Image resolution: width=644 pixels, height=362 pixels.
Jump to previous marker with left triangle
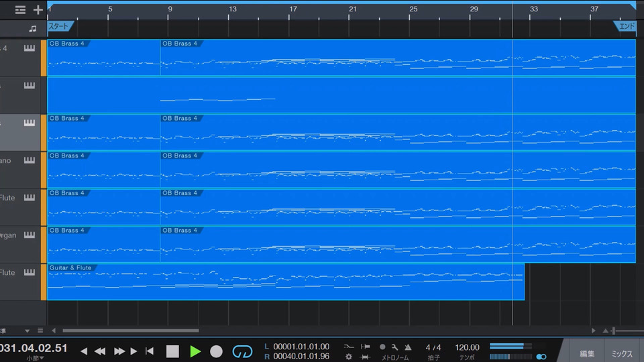pos(84,351)
